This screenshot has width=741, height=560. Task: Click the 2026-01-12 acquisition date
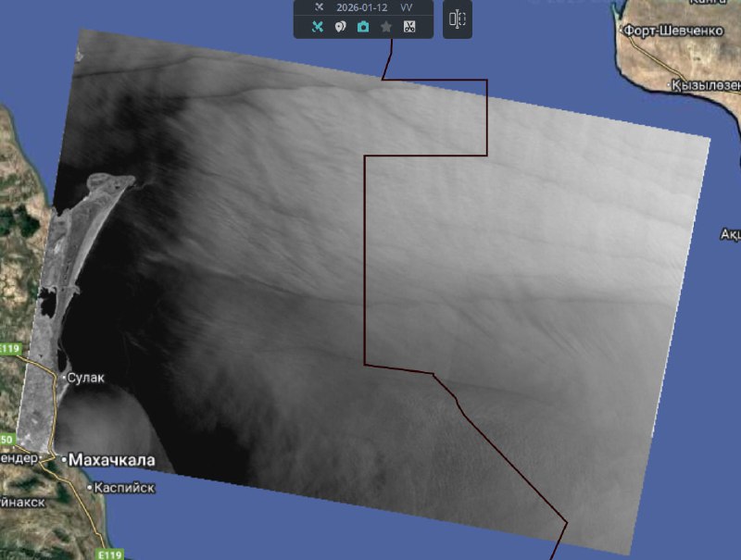[x=361, y=7]
